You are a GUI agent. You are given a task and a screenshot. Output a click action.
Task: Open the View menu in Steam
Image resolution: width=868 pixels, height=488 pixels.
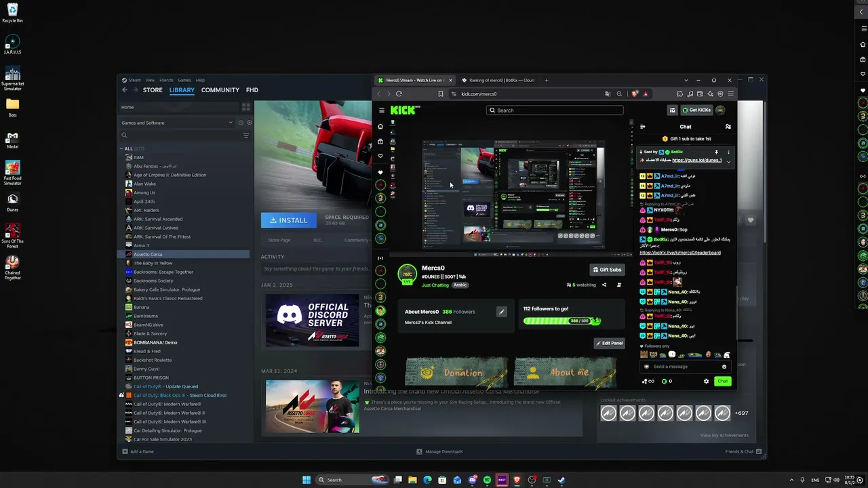pos(150,80)
